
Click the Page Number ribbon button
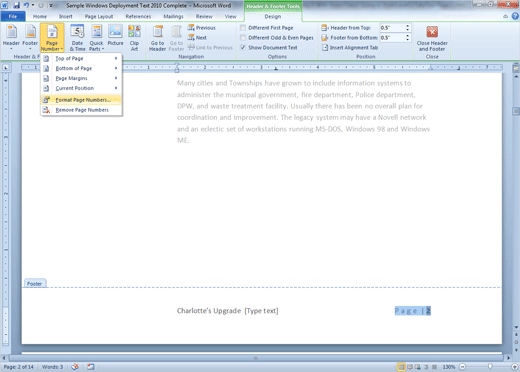tap(52, 38)
